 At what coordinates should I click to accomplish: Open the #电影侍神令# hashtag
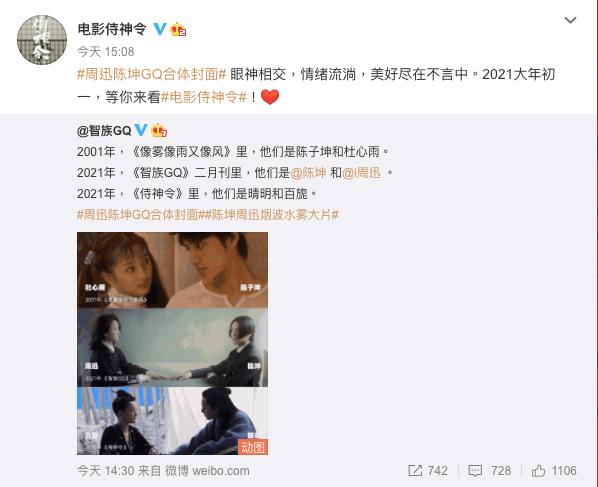pos(204,97)
